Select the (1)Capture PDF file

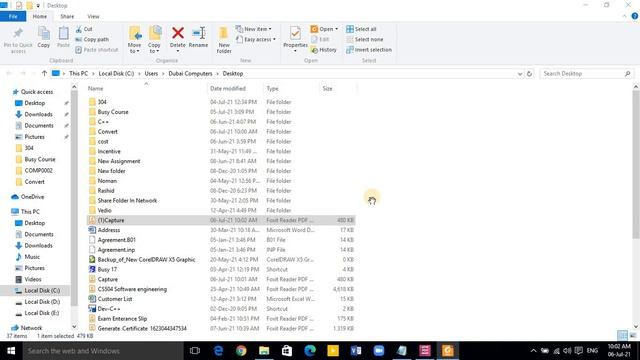(220, 220)
